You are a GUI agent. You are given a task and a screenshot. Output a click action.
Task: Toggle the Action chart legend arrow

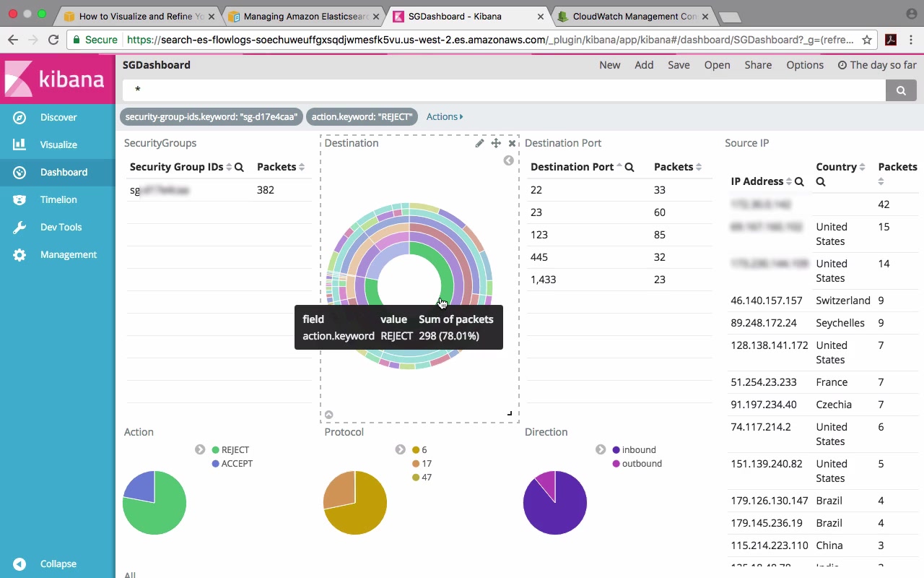[200, 449]
